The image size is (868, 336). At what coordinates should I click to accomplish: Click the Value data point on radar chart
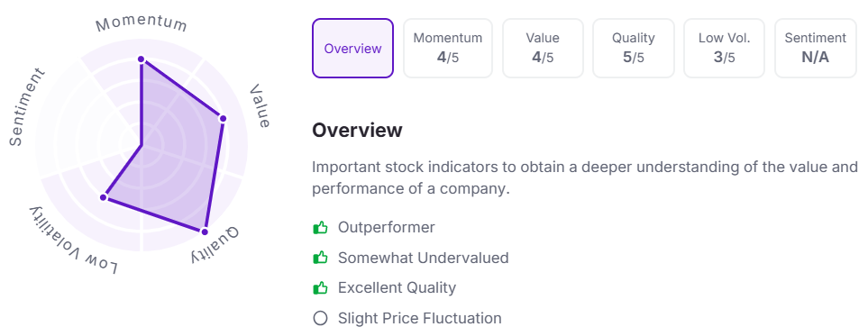pos(224,119)
